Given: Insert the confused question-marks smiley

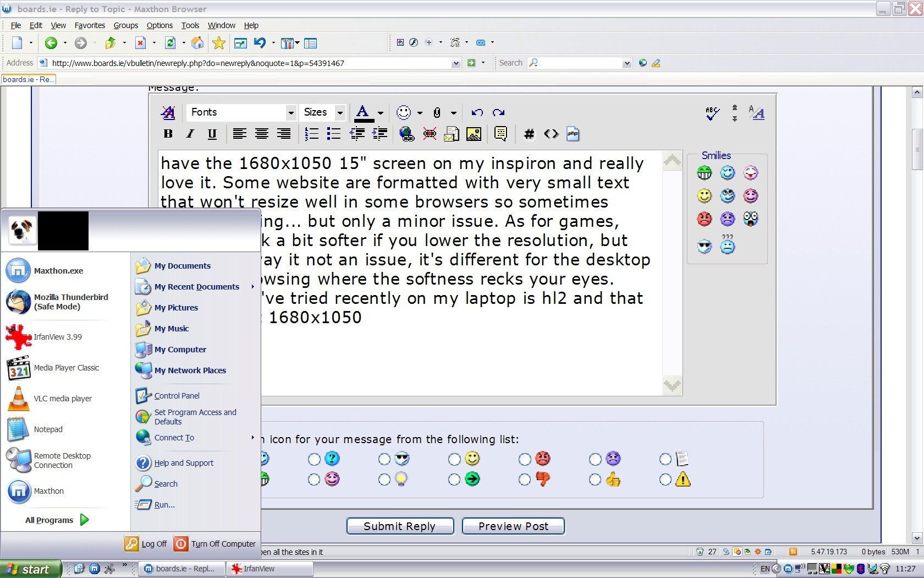Looking at the screenshot, I should pyautogui.click(x=728, y=244).
